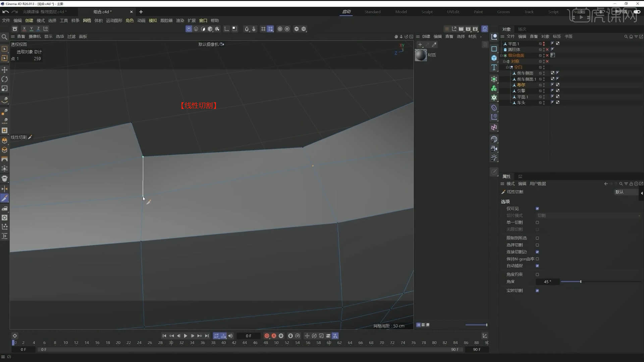The width and height of the screenshot is (644, 362).
Task: Open Attributes panel hamburger menu
Action: [502, 184]
